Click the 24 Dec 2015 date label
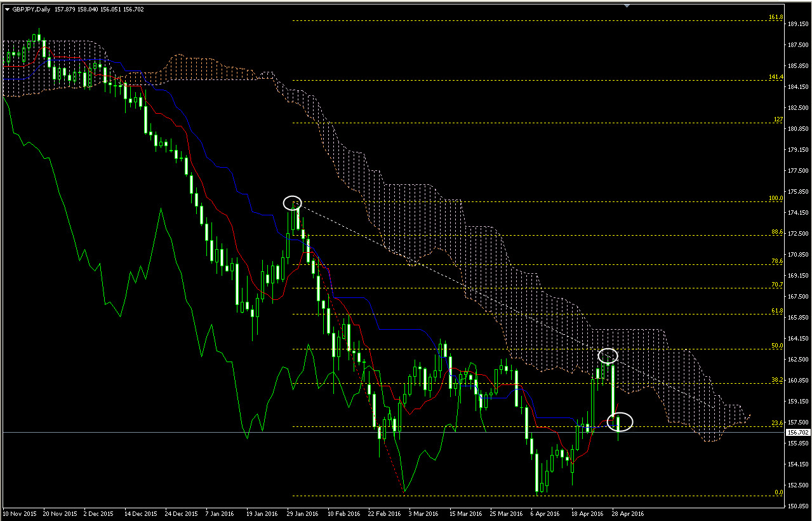812x521 pixels. (x=180, y=513)
